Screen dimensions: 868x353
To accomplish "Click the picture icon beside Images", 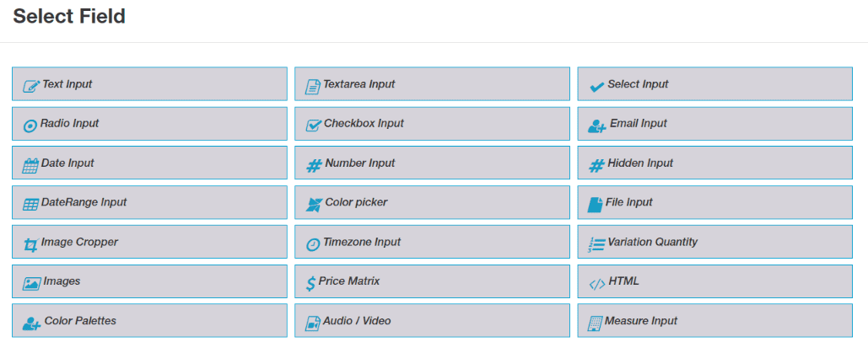I will pyautogui.click(x=32, y=283).
